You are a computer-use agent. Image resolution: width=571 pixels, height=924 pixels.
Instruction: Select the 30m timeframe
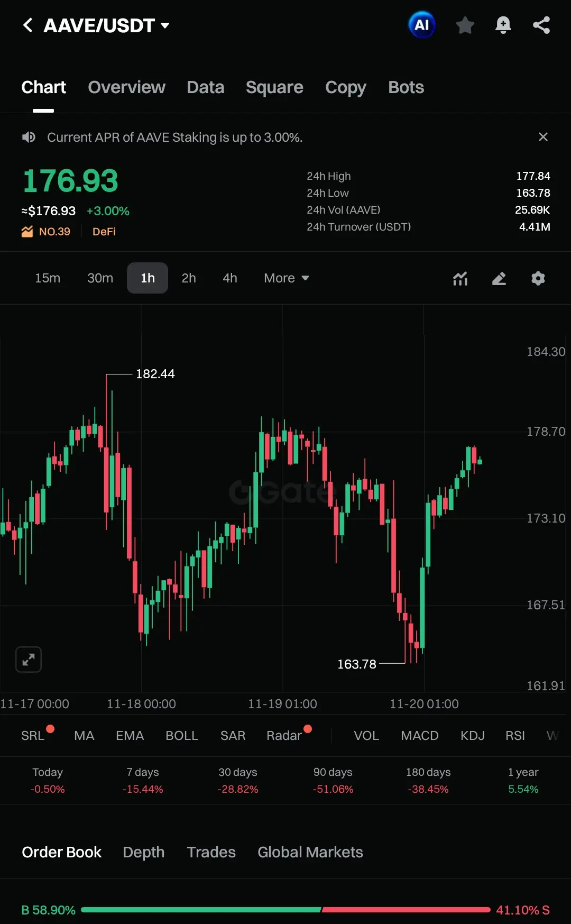click(100, 278)
